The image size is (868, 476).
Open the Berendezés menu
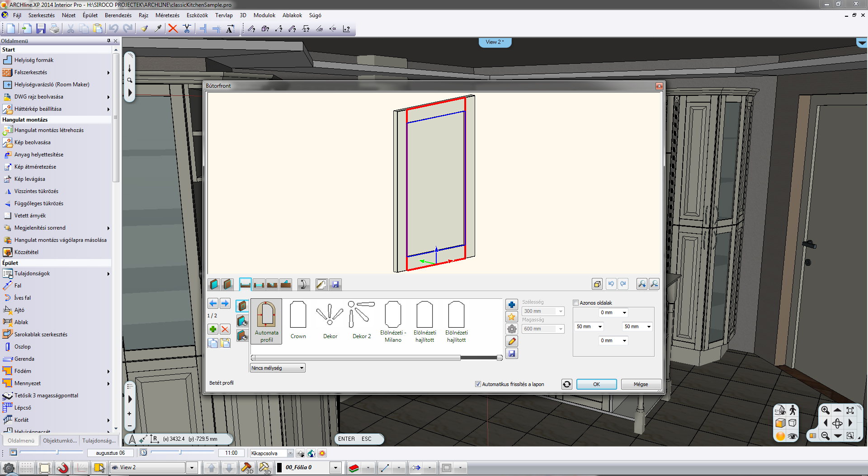118,15
